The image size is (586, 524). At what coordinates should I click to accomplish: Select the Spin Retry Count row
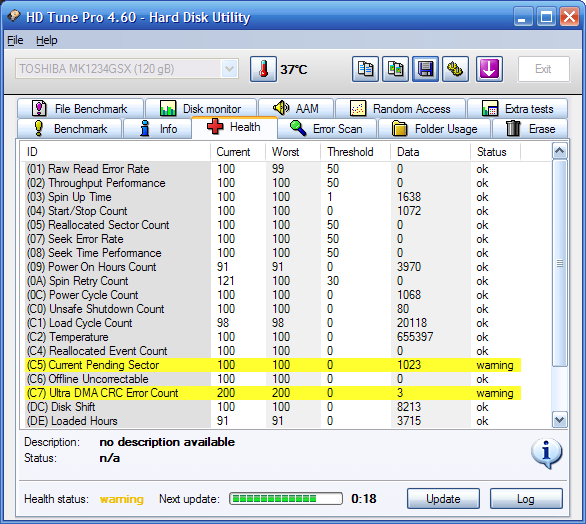[x=273, y=281]
